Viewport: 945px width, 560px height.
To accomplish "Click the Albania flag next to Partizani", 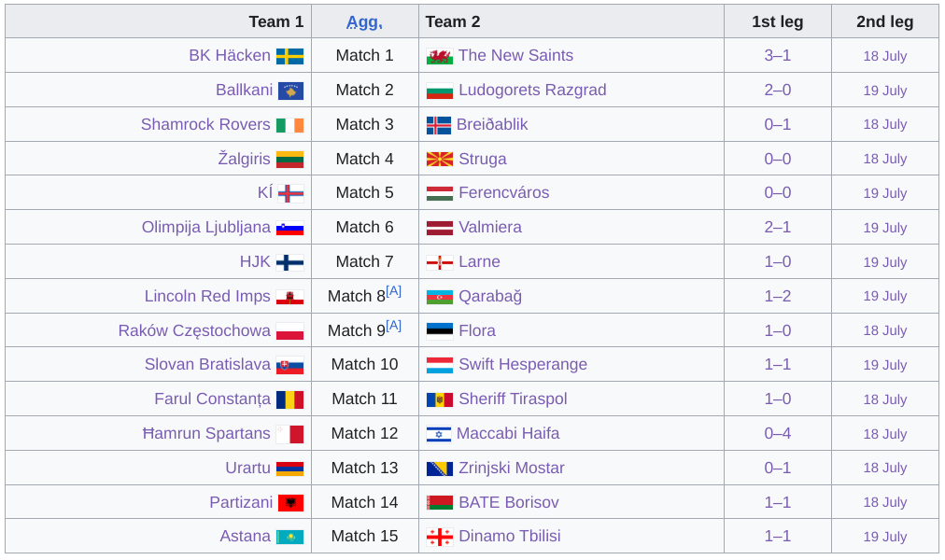I will [x=291, y=503].
